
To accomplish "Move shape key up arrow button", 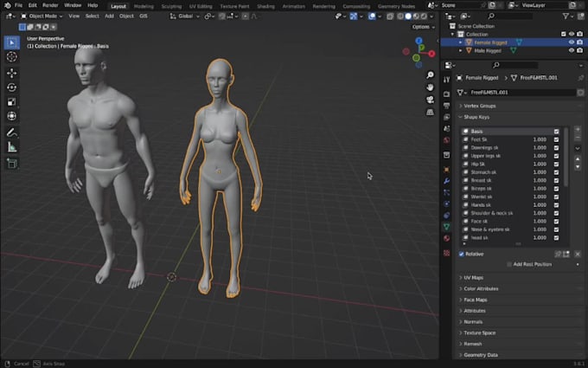I will (578, 159).
